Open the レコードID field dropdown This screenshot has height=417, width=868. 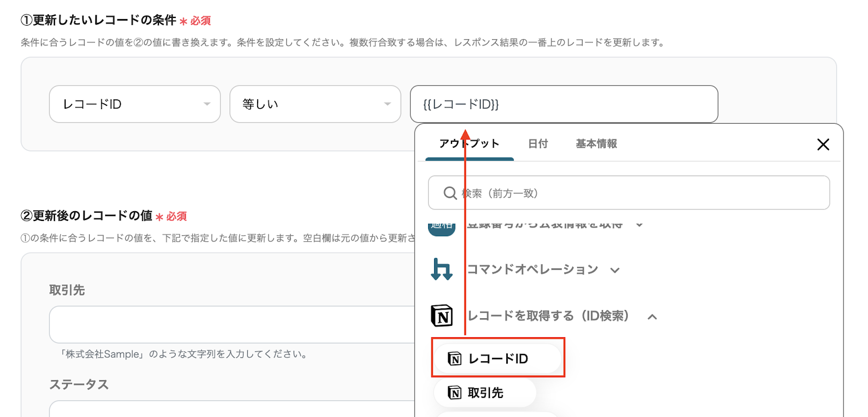coord(135,104)
